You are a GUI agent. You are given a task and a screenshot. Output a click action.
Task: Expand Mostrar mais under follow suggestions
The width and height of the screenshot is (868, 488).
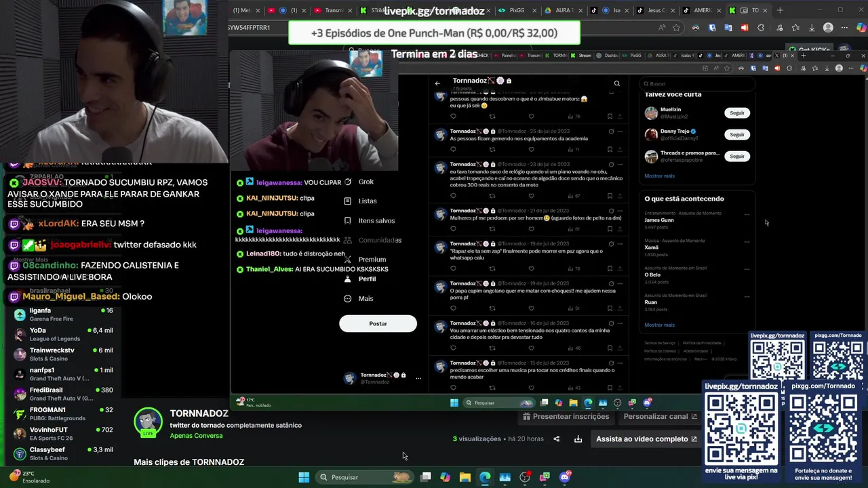659,176
